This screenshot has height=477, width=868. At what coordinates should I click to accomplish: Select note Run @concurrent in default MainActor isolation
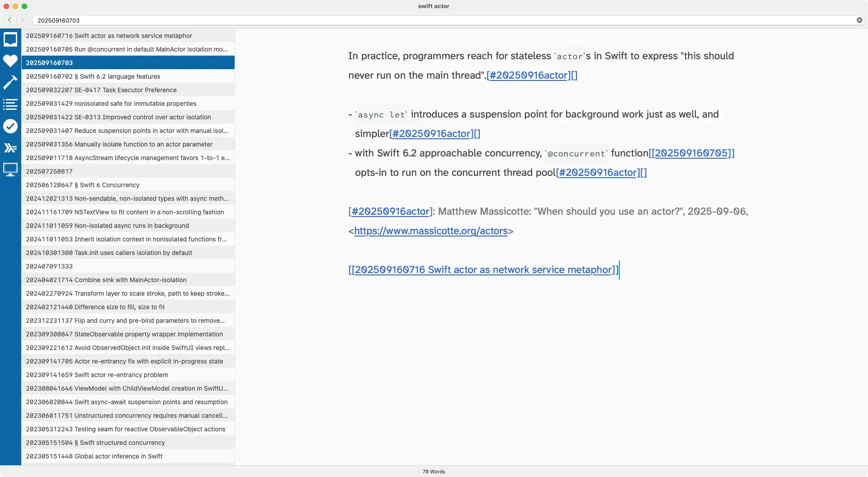pos(128,49)
